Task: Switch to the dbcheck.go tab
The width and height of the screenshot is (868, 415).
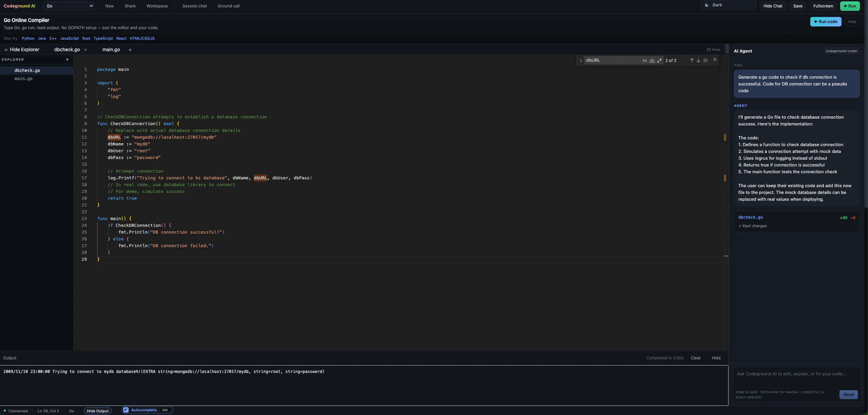Action: pyautogui.click(x=67, y=50)
